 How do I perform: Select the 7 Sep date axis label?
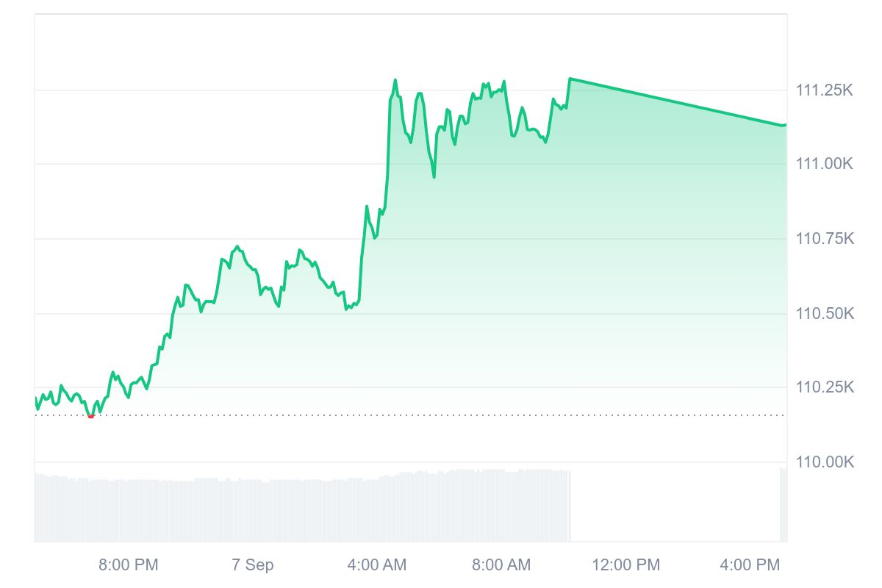[x=253, y=565]
